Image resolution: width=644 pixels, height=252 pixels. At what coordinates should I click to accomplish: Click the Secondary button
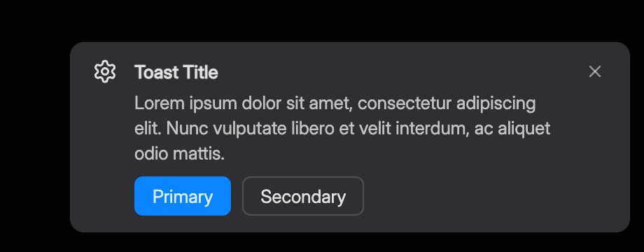pos(302,196)
